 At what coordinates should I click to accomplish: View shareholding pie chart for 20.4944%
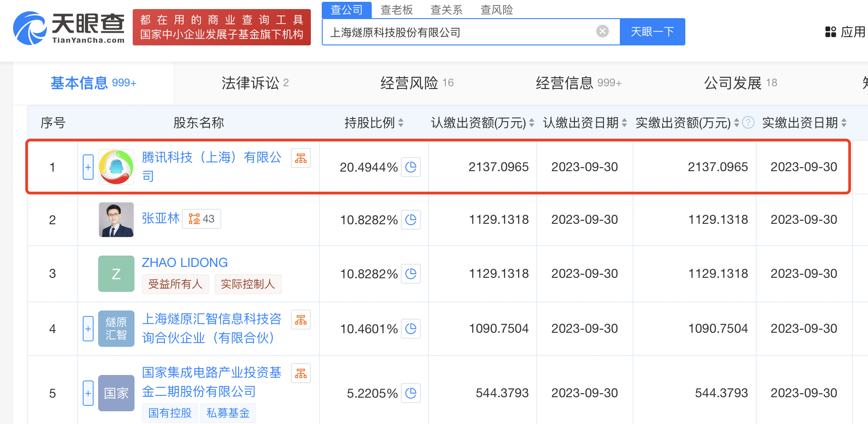point(411,167)
